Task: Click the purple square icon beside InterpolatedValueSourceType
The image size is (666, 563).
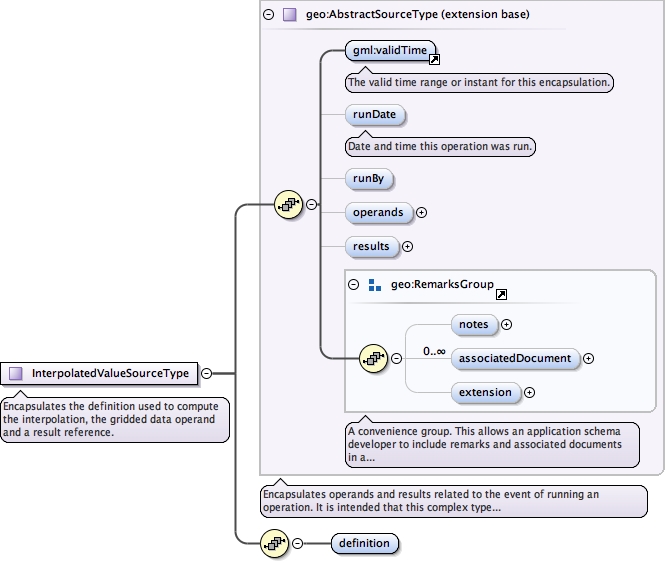Action: click(x=15, y=374)
